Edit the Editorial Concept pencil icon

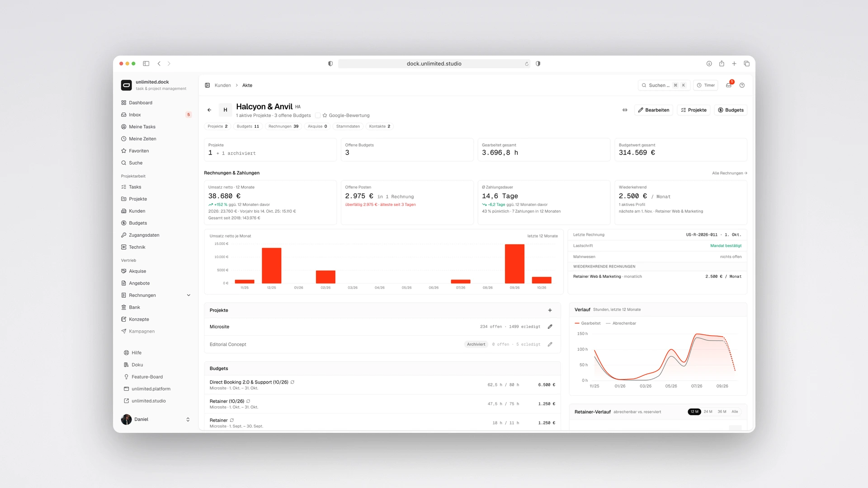(x=550, y=344)
